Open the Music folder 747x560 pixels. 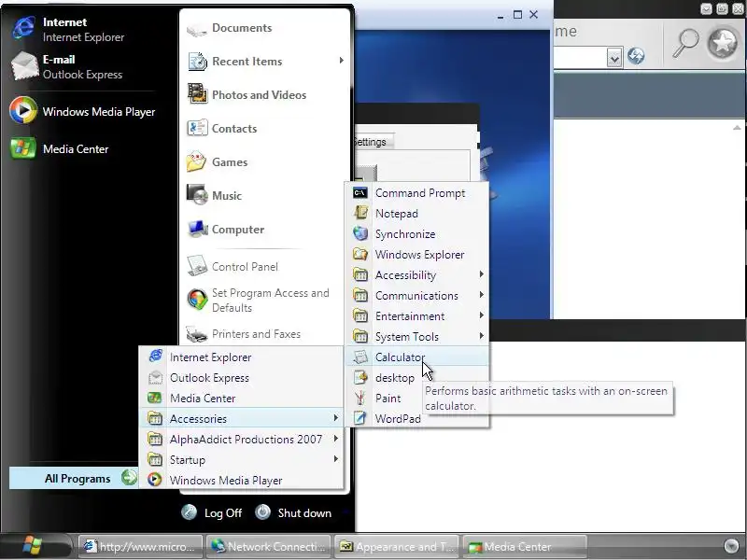click(x=215, y=196)
